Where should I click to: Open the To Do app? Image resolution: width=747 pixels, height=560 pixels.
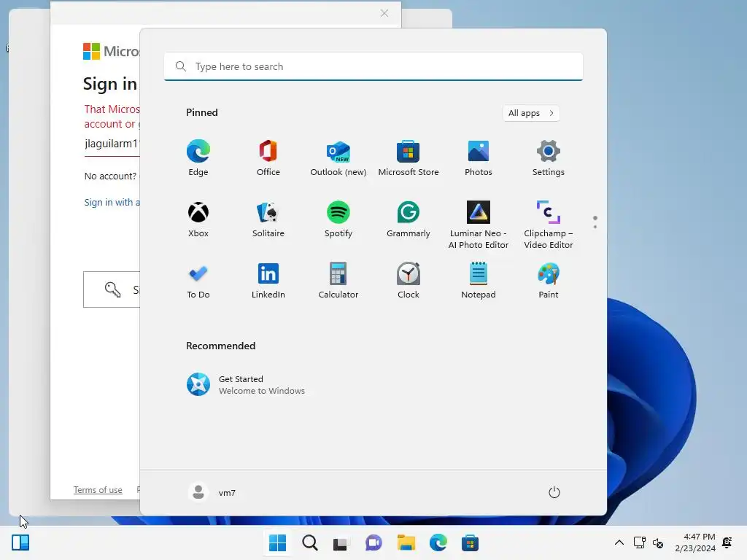(198, 281)
